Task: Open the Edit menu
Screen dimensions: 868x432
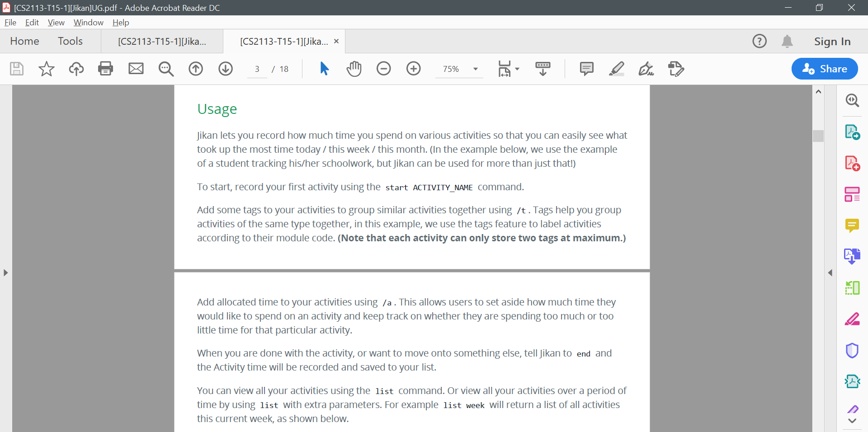Action: pos(32,23)
